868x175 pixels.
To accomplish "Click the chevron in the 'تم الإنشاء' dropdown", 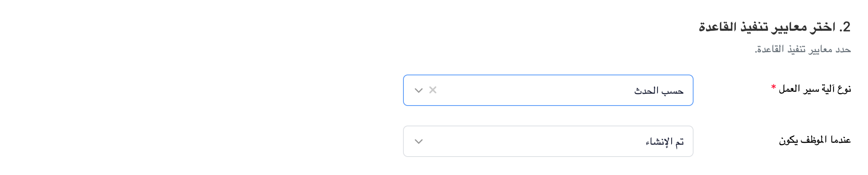I will (419, 142).
